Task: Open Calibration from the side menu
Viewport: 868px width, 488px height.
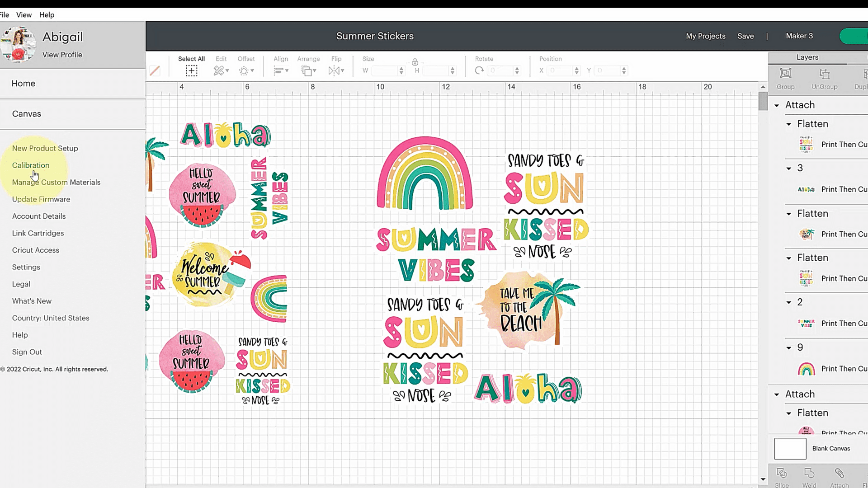Action: pyautogui.click(x=31, y=165)
